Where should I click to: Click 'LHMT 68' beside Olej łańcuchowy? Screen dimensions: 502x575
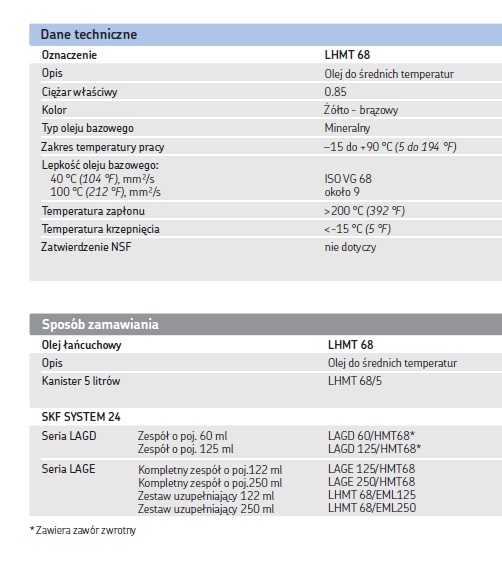coord(351,345)
